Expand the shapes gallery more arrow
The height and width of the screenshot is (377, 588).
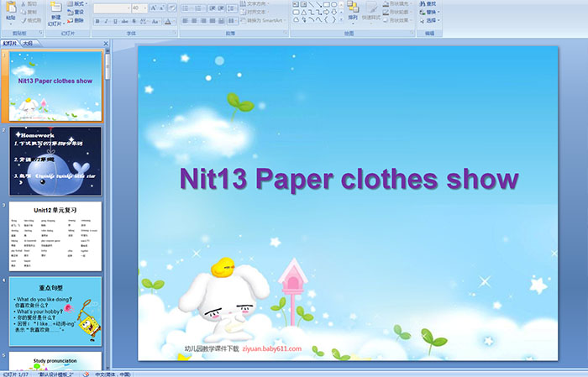341,19
